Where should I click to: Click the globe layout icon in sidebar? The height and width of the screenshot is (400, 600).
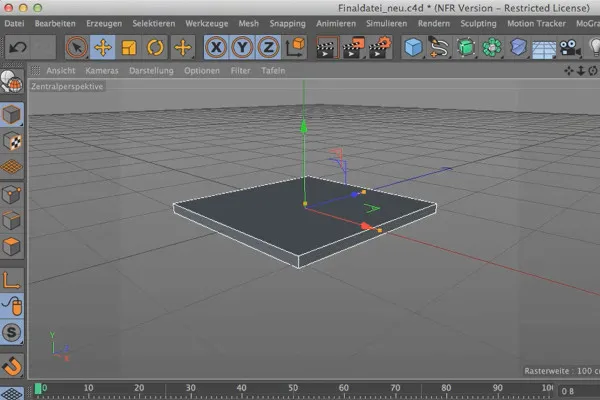point(11,82)
